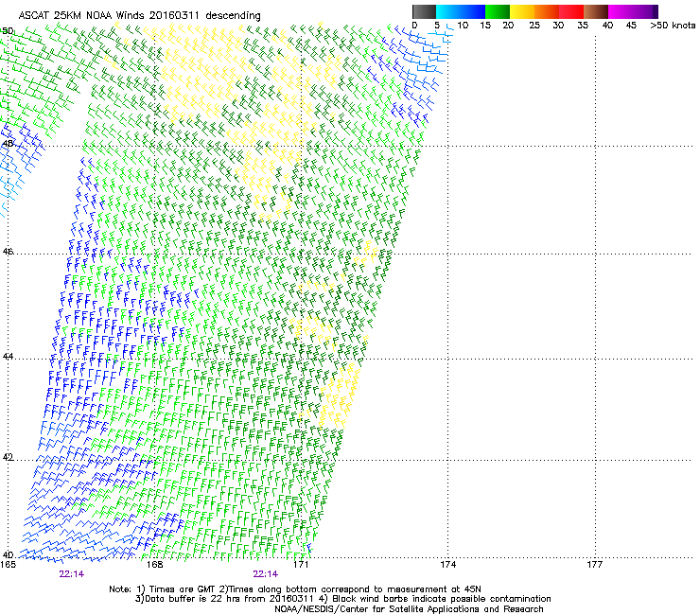The image size is (700, 615).
Task: Click the orange 25-30 knots legend segment
Action: 547,11
